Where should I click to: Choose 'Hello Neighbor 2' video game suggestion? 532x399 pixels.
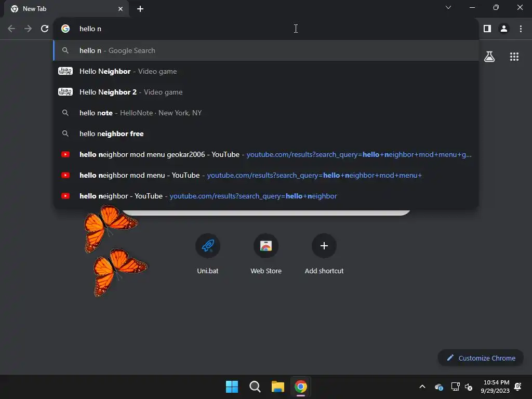pos(266,92)
